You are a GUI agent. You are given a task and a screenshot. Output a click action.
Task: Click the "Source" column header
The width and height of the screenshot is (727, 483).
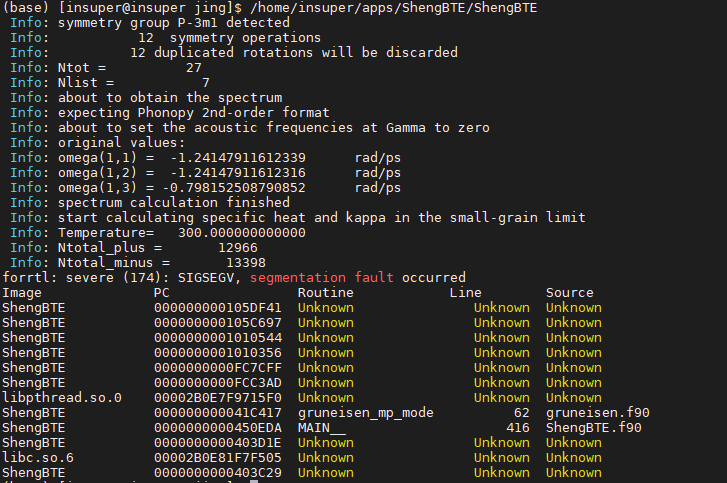(x=569, y=293)
